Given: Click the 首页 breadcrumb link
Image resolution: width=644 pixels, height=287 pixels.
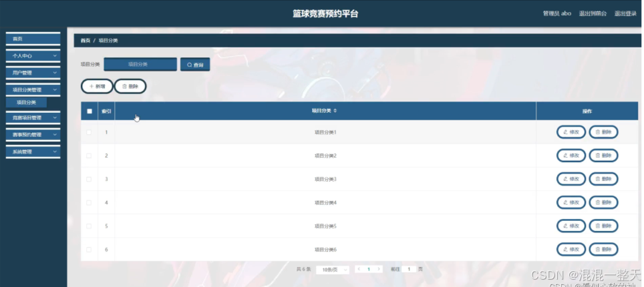Looking at the screenshot, I should pos(86,41).
